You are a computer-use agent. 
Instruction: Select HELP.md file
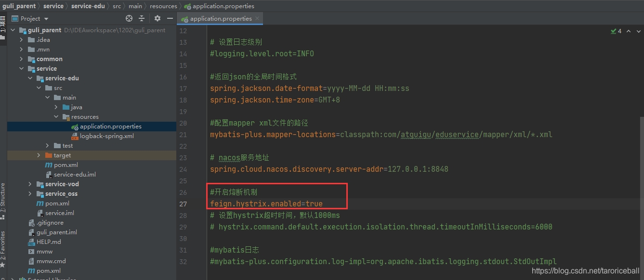tap(48, 242)
